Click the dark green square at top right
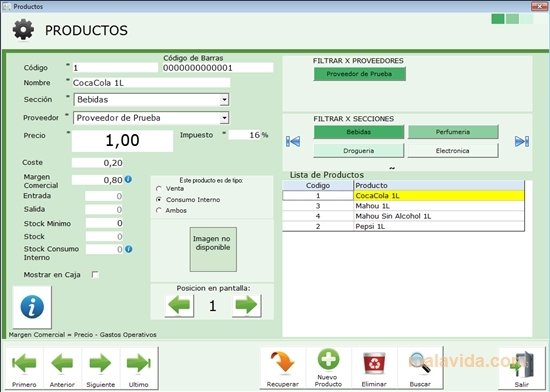The height and width of the screenshot is (392, 550). point(498,19)
